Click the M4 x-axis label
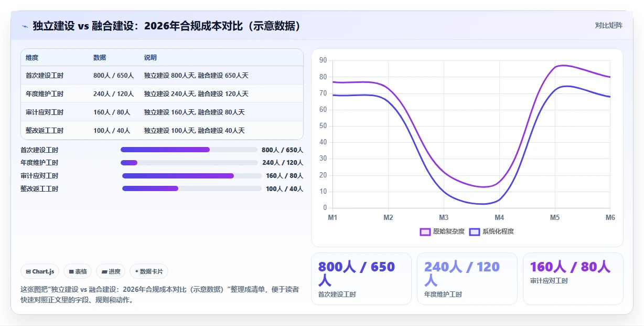This screenshot has width=644, height=326. point(499,217)
